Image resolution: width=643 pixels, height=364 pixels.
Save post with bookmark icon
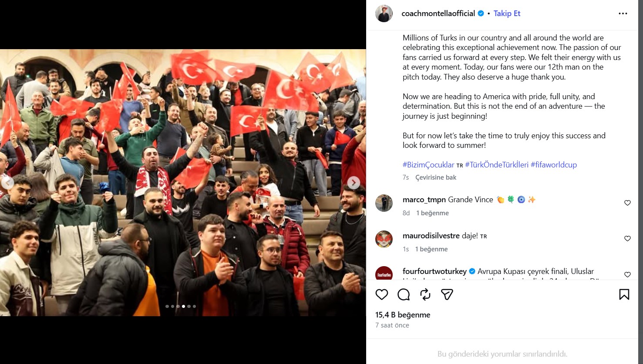(624, 294)
